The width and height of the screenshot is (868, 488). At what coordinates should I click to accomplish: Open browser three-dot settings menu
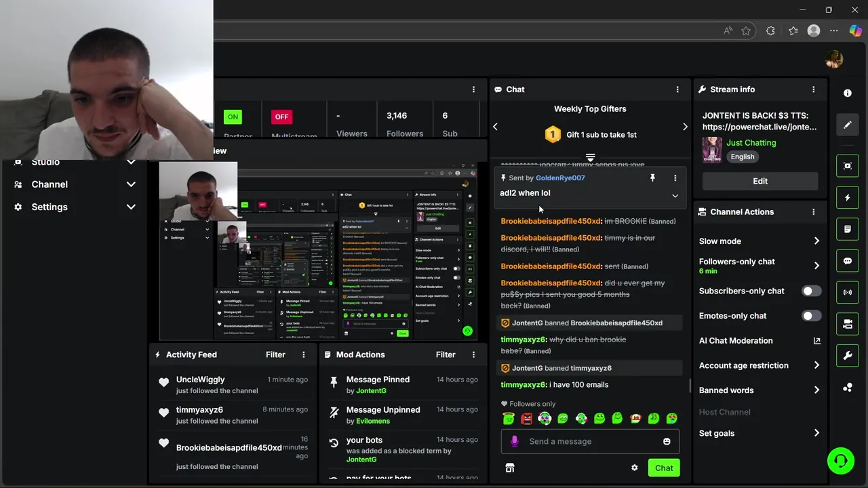coord(834,30)
